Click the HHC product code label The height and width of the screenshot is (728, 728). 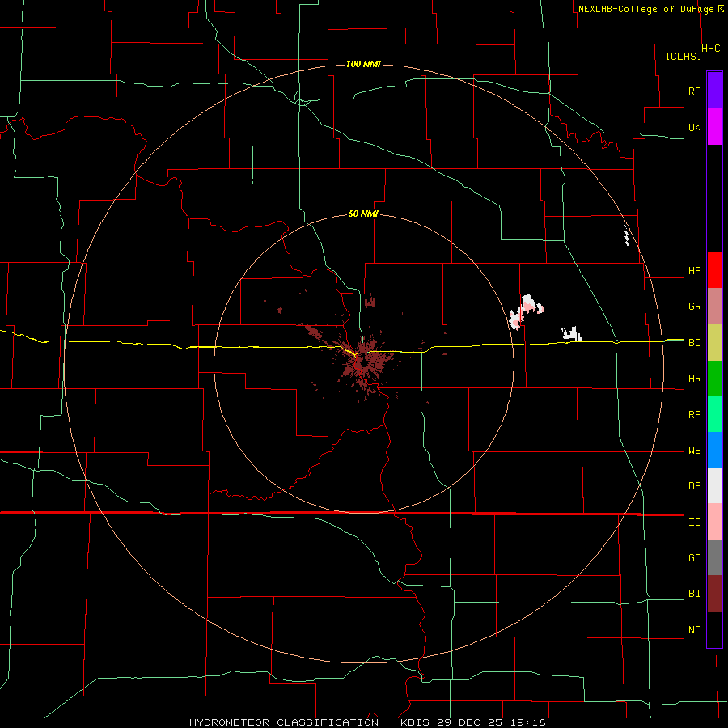click(x=711, y=49)
